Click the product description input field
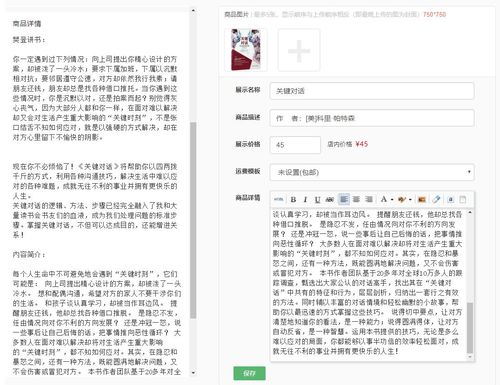This screenshot has height=385, width=500. coord(372,118)
